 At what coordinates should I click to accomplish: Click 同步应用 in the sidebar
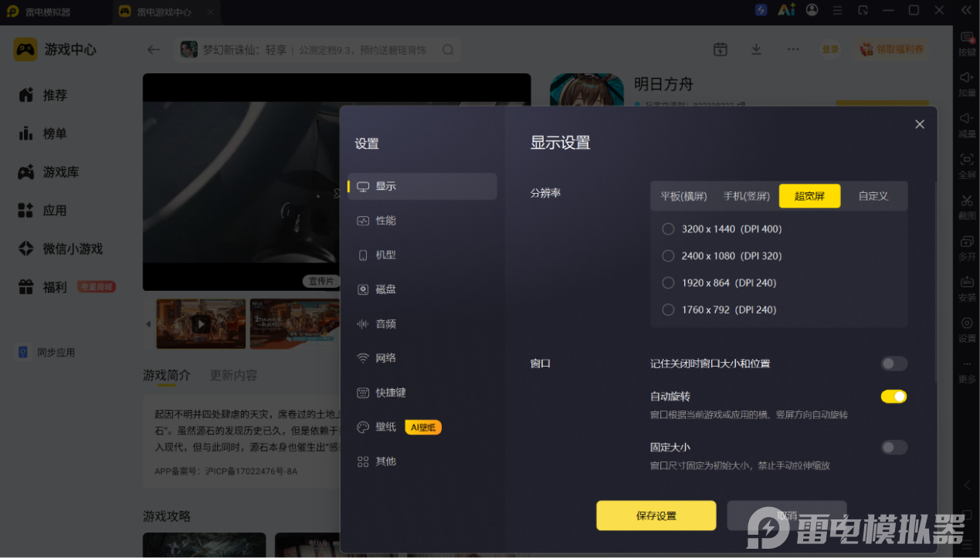[x=47, y=353]
